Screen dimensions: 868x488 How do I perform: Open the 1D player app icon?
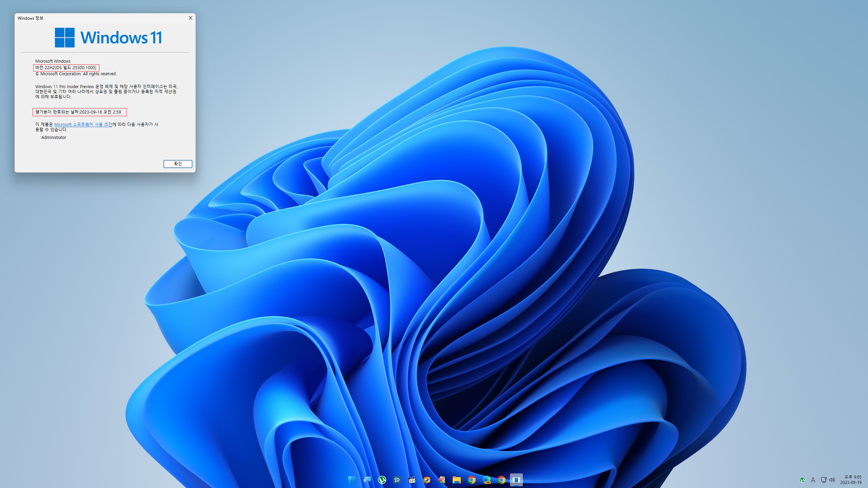397,480
